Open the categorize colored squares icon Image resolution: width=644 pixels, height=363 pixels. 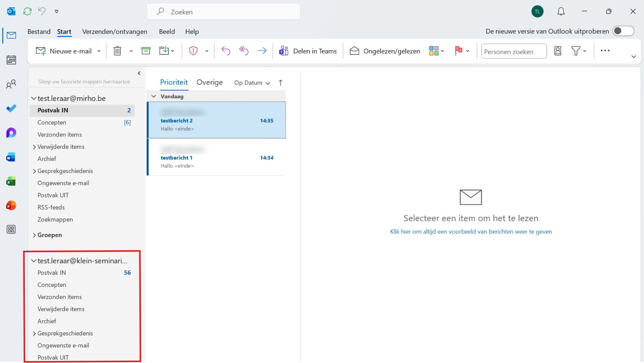[x=434, y=51]
